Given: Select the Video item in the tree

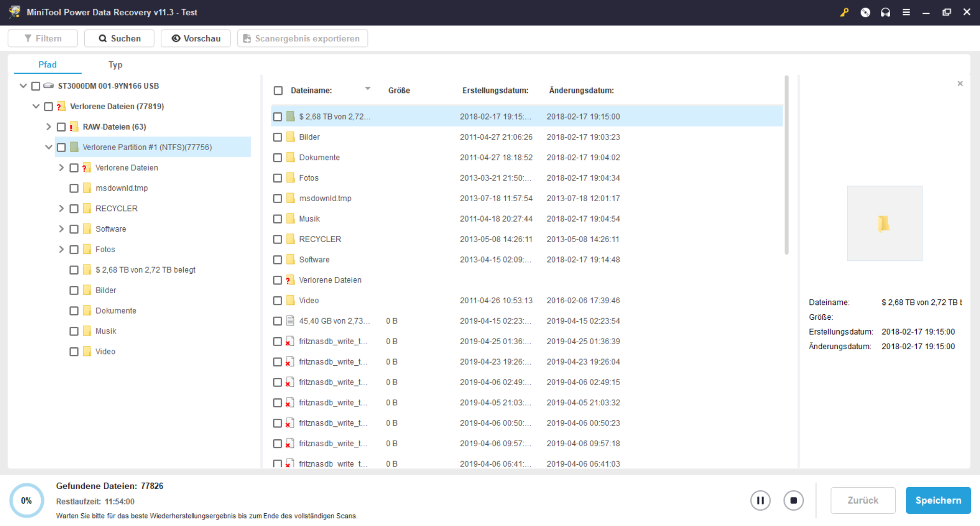Looking at the screenshot, I should (105, 351).
